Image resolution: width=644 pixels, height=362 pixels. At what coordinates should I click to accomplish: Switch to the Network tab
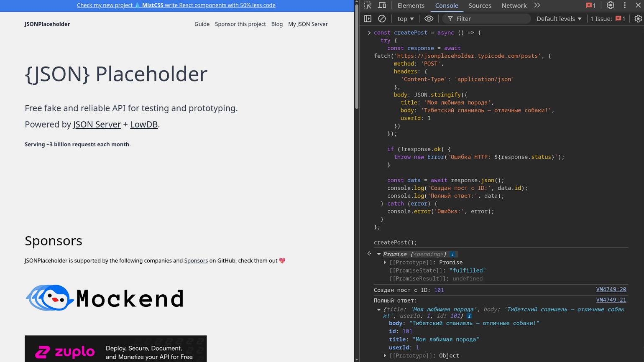tap(514, 5)
